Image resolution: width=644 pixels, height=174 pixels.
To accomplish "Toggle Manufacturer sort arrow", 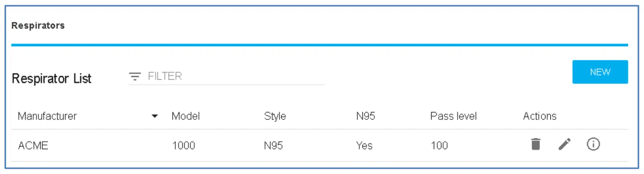I will click(x=155, y=116).
